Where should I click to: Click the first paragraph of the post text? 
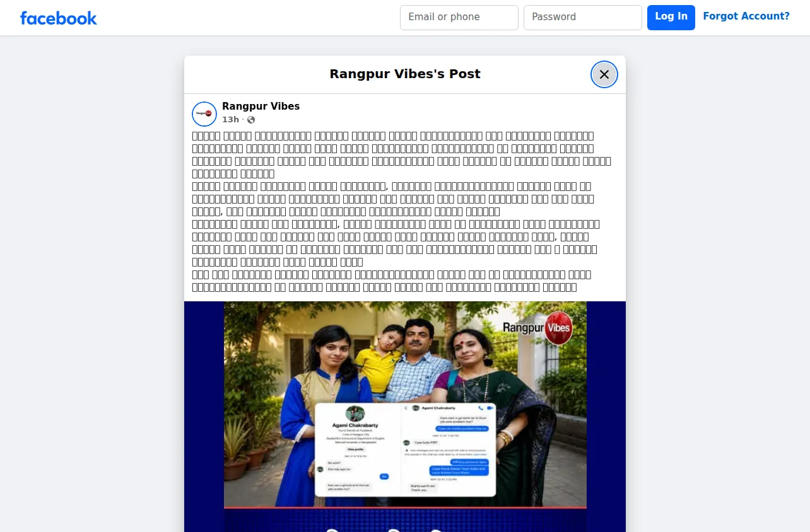pos(402,155)
